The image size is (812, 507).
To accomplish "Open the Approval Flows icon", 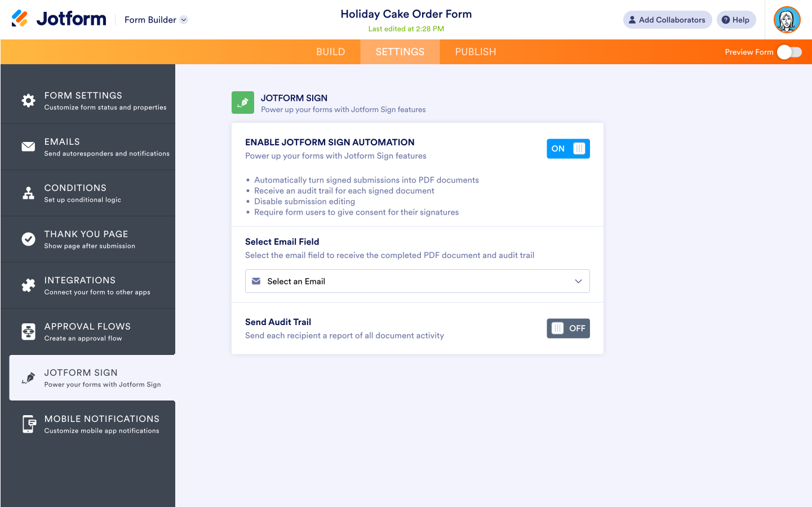I will click(28, 332).
